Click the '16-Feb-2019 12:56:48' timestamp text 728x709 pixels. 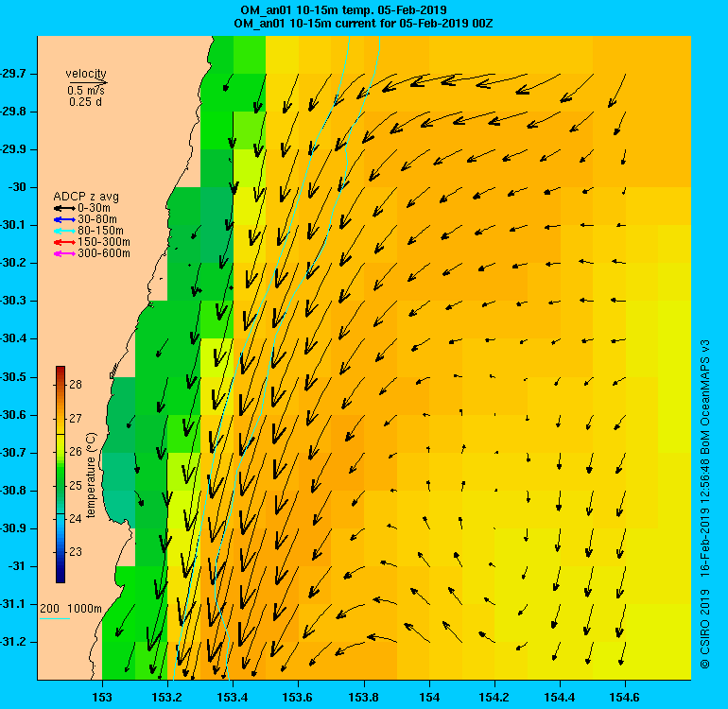click(705, 519)
